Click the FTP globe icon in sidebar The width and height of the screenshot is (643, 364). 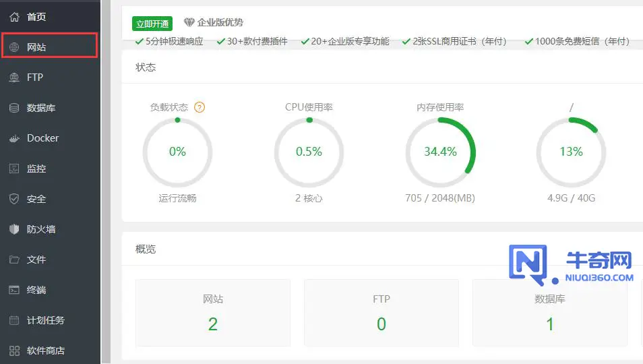[14, 78]
